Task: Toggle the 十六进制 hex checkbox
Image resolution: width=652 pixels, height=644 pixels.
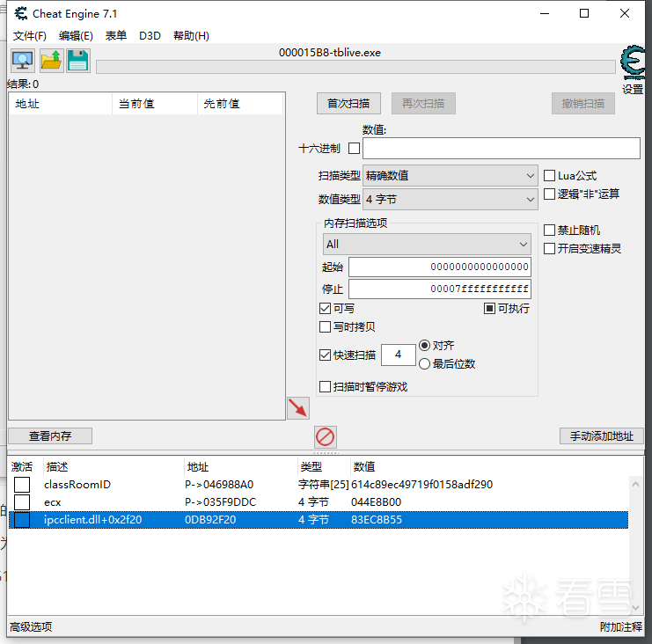Action: tap(354, 149)
